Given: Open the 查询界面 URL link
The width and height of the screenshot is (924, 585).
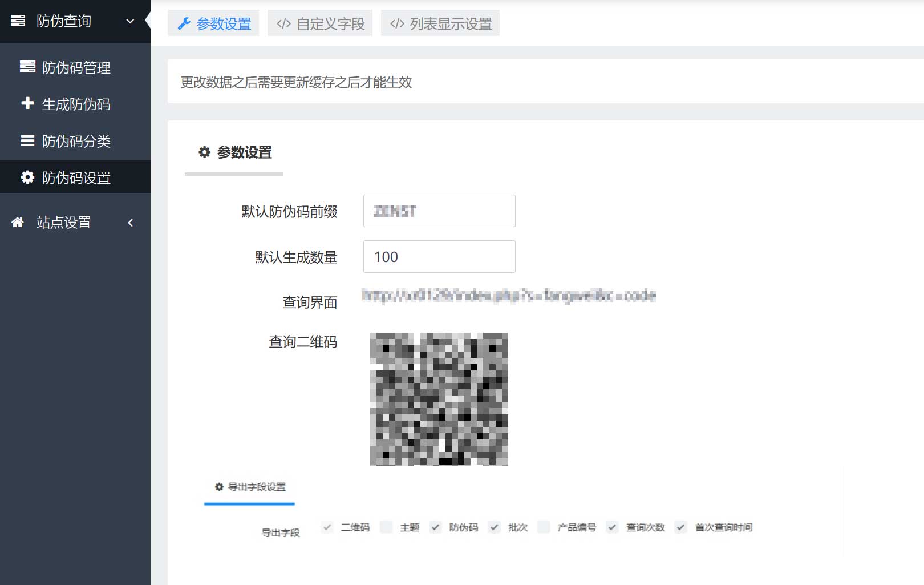Looking at the screenshot, I should tap(509, 295).
